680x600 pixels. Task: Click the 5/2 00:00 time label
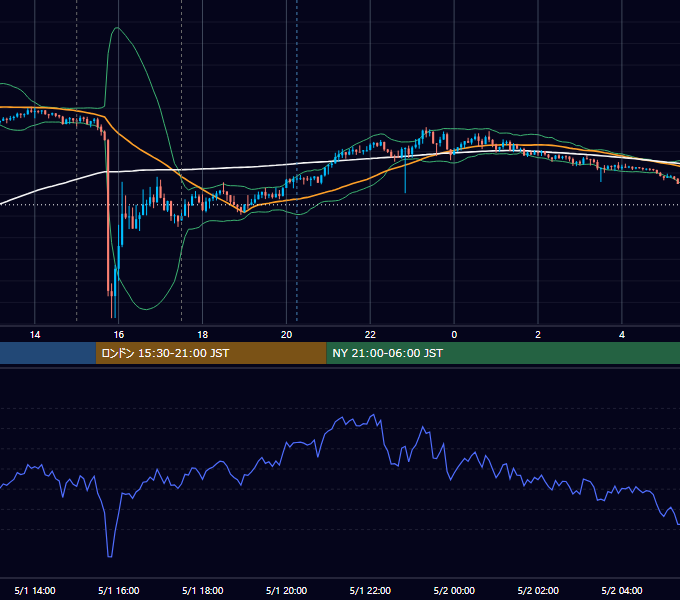pyautogui.click(x=454, y=590)
